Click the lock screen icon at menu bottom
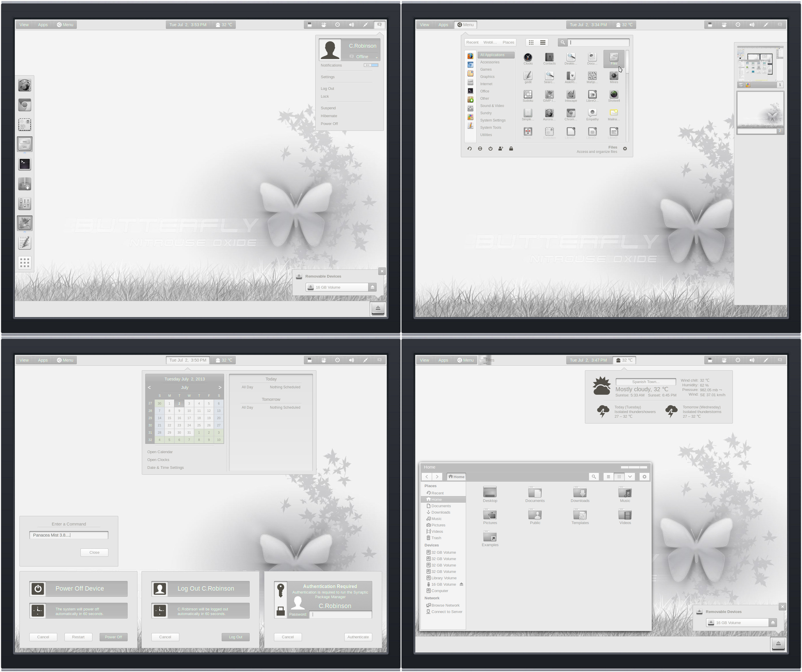This screenshot has height=672, width=802. pos(511,149)
